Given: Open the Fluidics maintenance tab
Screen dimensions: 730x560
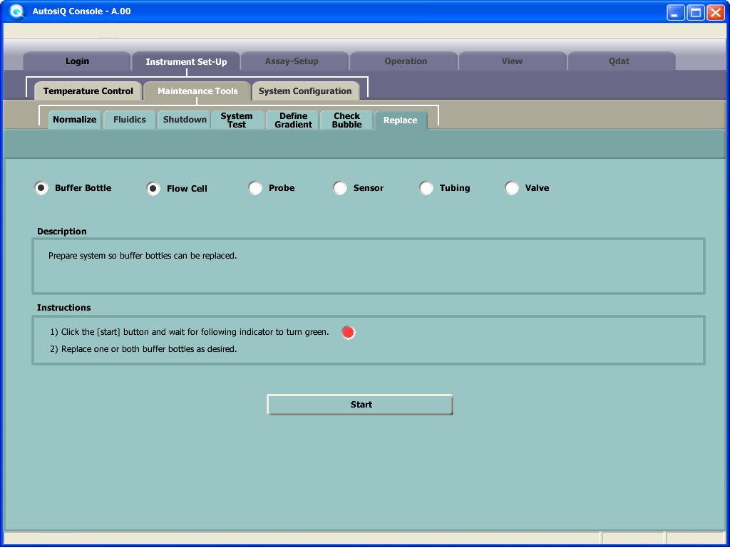Looking at the screenshot, I should (x=130, y=120).
